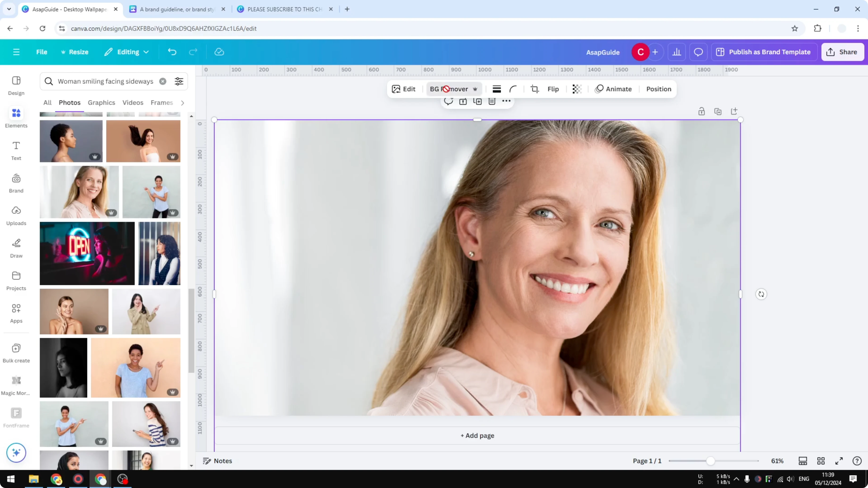Toggle fullscreen presentation mode
This screenshot has height=488, width=868.
click(839, 461)
